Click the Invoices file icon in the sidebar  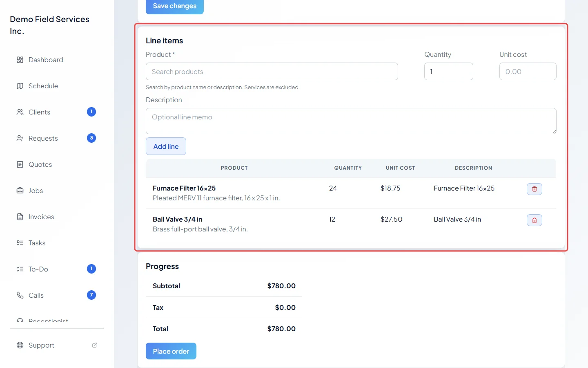20,217
